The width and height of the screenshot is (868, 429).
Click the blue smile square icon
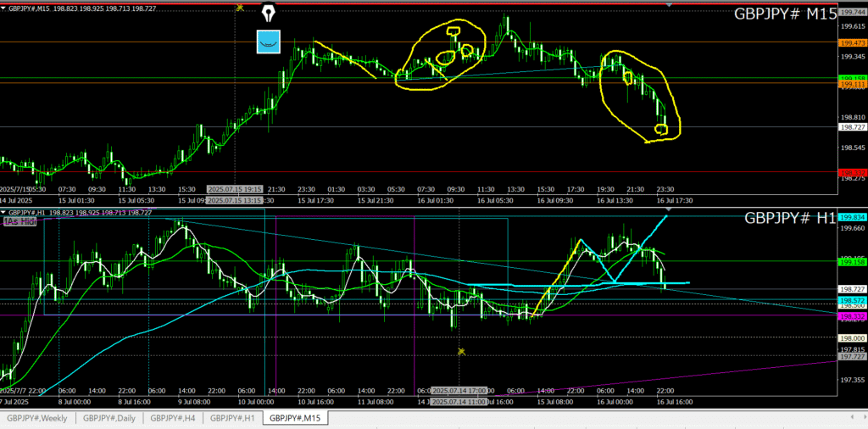[269, 42]
